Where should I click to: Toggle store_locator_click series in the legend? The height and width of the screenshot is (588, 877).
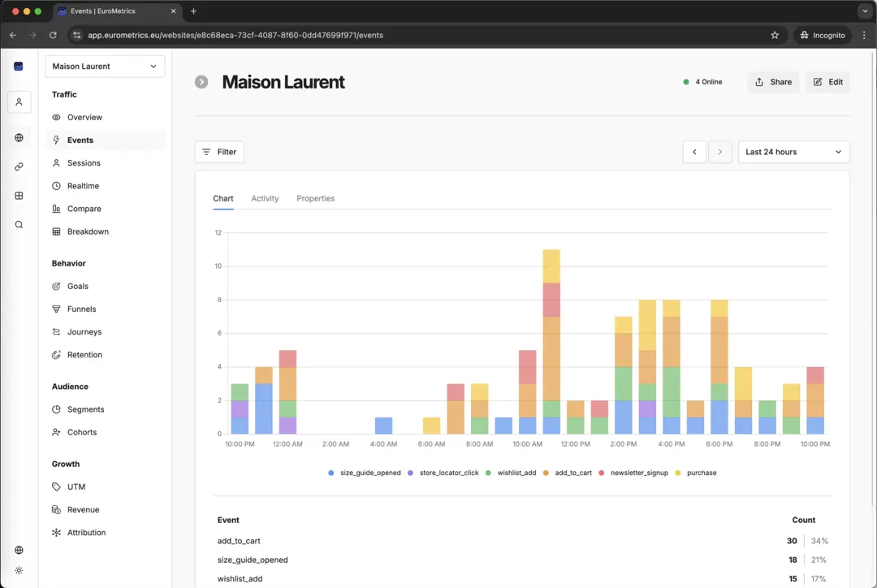[443, 473]
